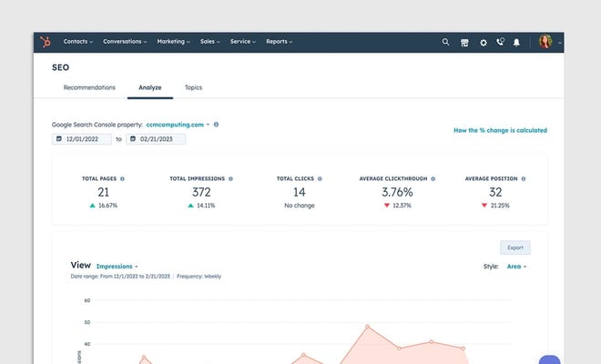This screenshot has height=364, width=601.
Task: Click the Total Pages value 21
Action: 103,192
